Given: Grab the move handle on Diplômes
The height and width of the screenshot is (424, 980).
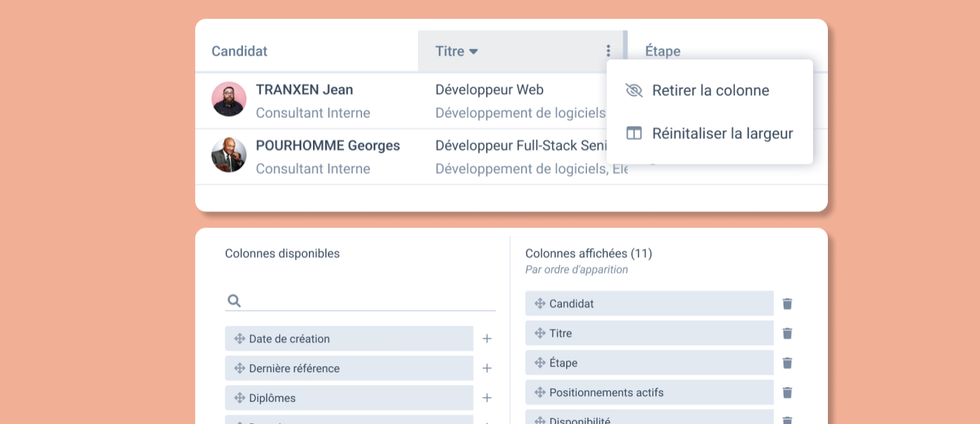Looking at the screenshot, I should tap(239, 398).
